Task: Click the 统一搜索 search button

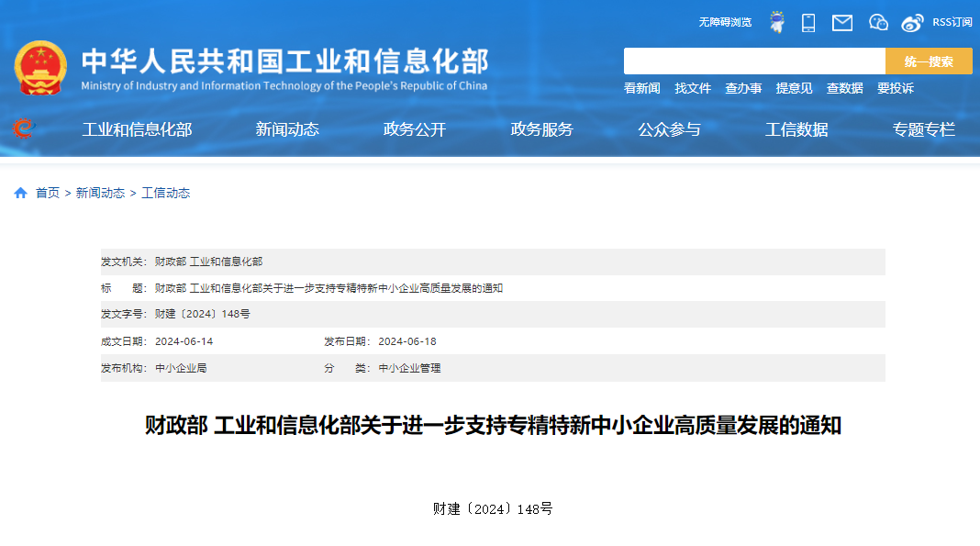Action: pyautogui.click(x=928, y=61)
